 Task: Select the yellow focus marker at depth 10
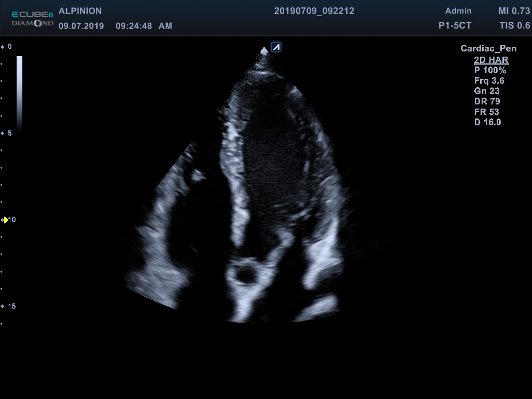point(5,220)
